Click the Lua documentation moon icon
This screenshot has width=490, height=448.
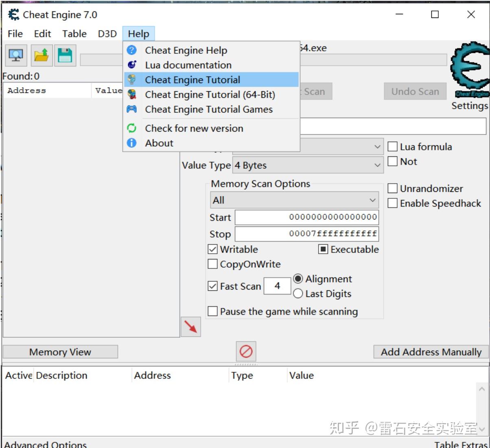click(x=132, y=65)
